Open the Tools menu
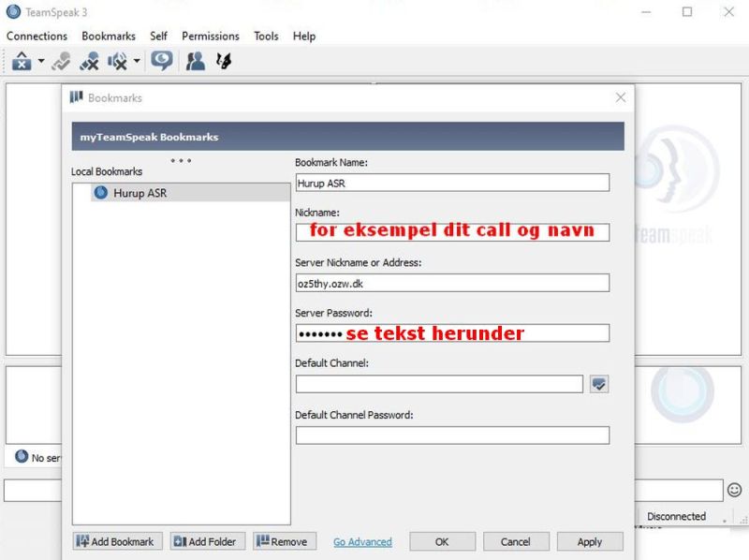The width and height of the screenshot is (749, 560). click(266, 37)
